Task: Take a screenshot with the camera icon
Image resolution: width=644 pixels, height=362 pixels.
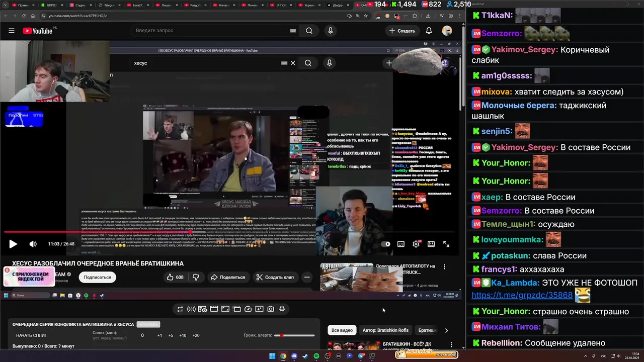Action: 271,309
